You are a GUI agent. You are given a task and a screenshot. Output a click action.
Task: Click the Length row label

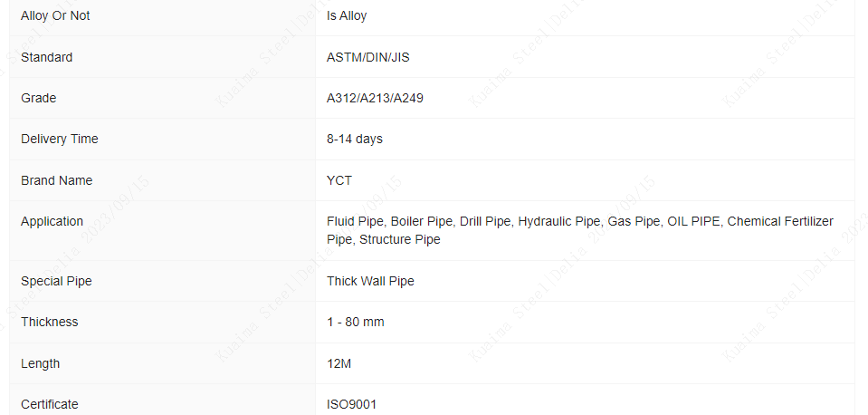(40, 364)
